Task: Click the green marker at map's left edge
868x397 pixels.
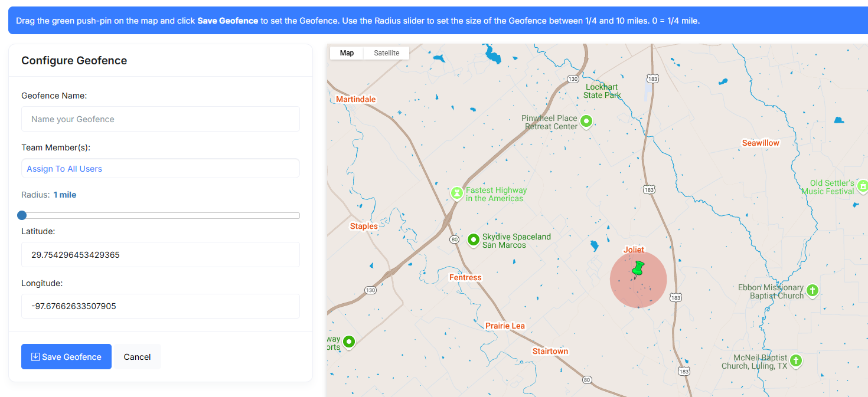Action: (x=349, y=342)
